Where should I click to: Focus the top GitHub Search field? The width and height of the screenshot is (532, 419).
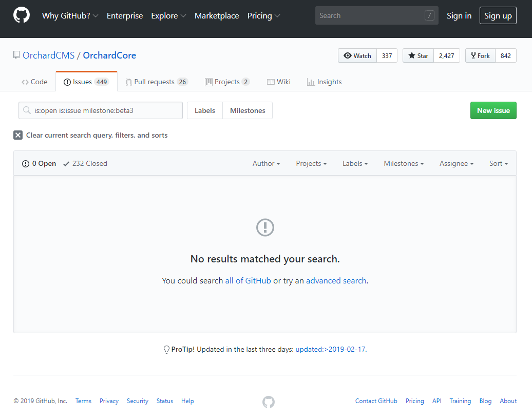[376, 15]
